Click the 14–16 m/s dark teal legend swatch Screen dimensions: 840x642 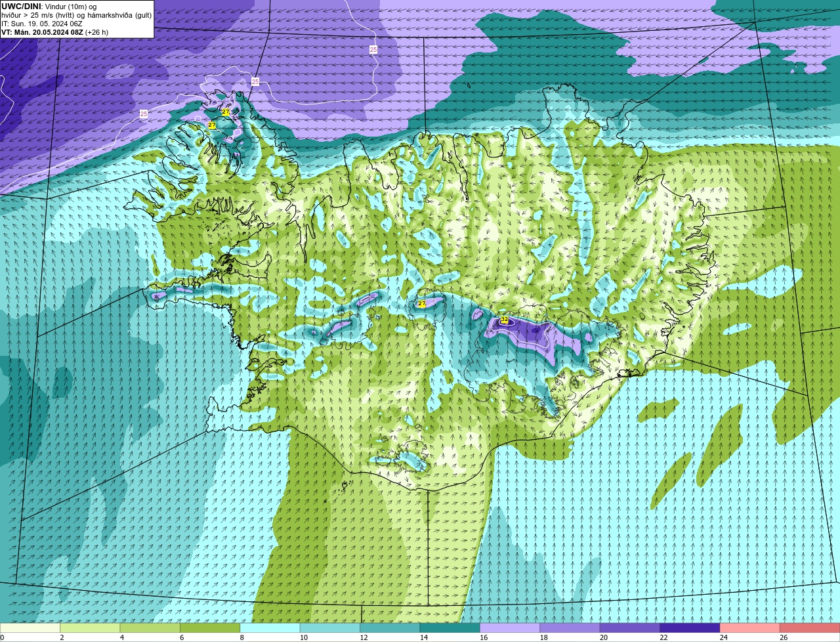pyautogui.click(x=450, y=628)
